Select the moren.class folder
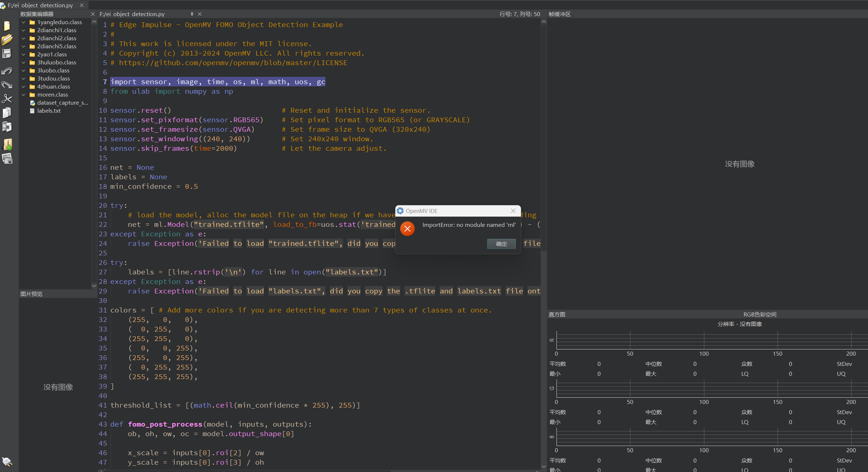868x472 pixels. click(49, 95)
